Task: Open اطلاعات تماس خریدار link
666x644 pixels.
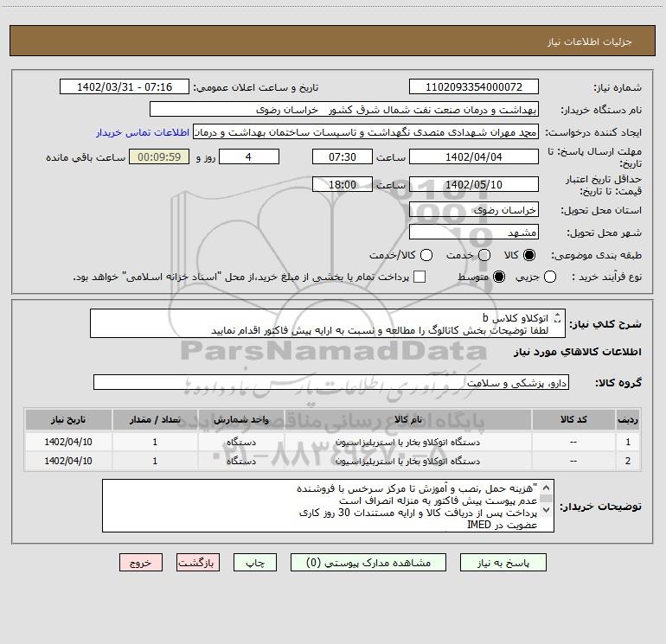Action: click(x=143, y=132)
